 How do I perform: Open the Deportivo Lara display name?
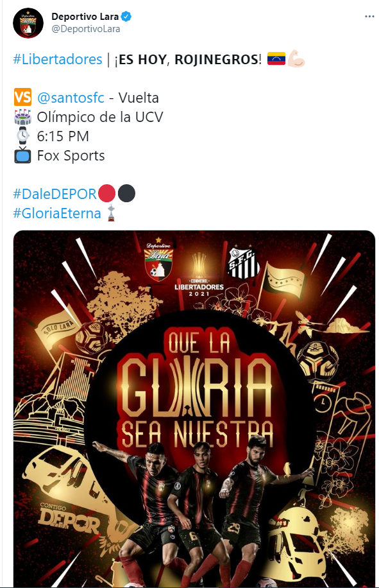[85, 17]
